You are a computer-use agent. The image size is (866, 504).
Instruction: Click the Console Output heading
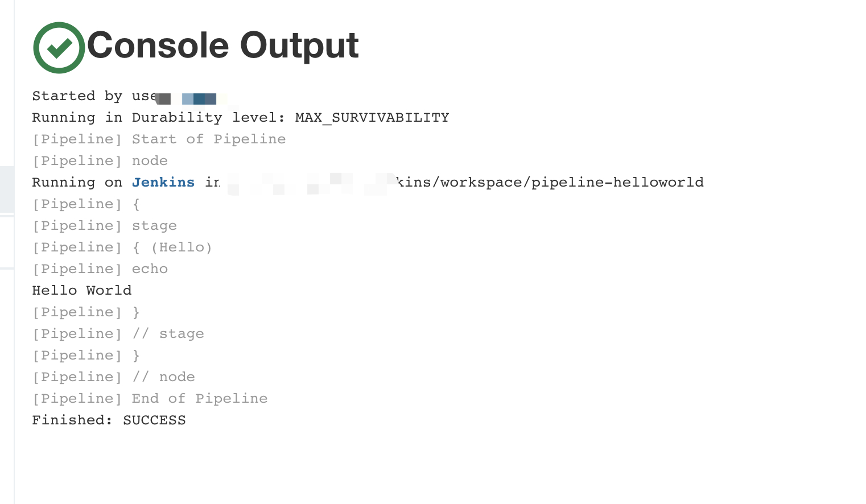click(x=222, y=46)
